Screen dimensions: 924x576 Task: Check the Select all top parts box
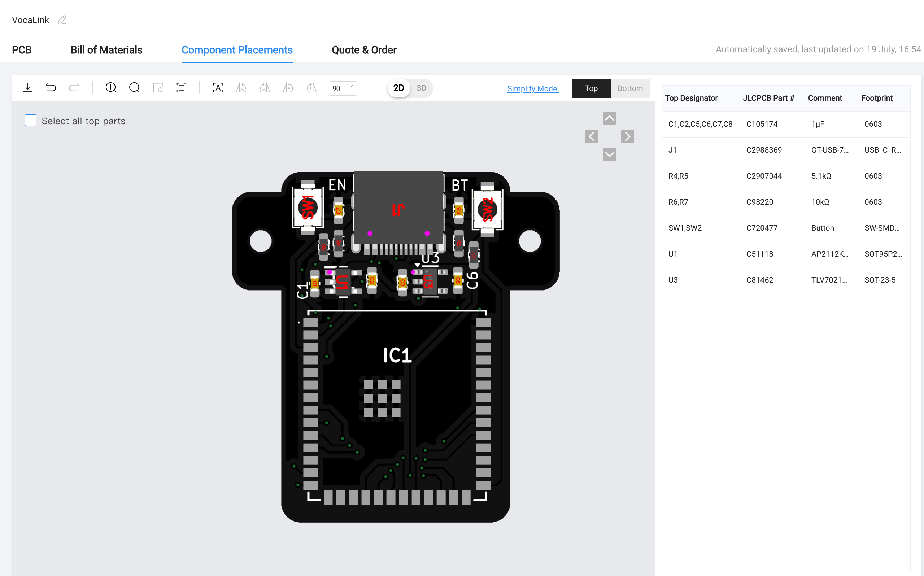coord(30,121)
